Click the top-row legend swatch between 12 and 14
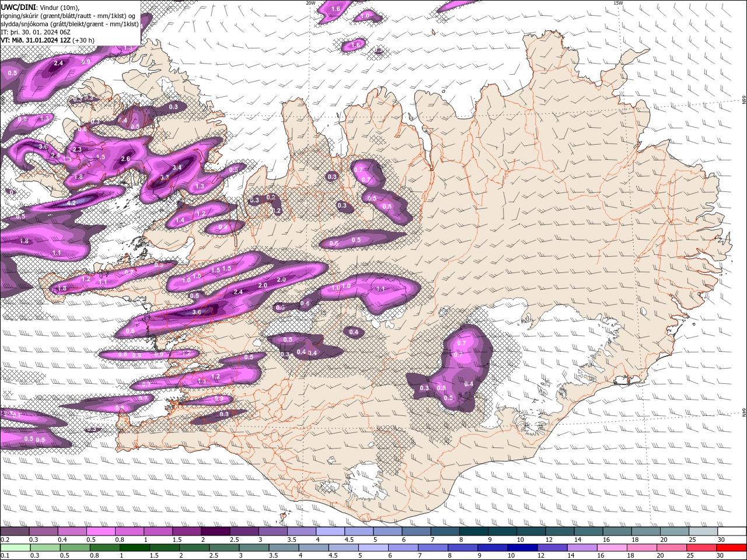747x560 pixels. 560,531
